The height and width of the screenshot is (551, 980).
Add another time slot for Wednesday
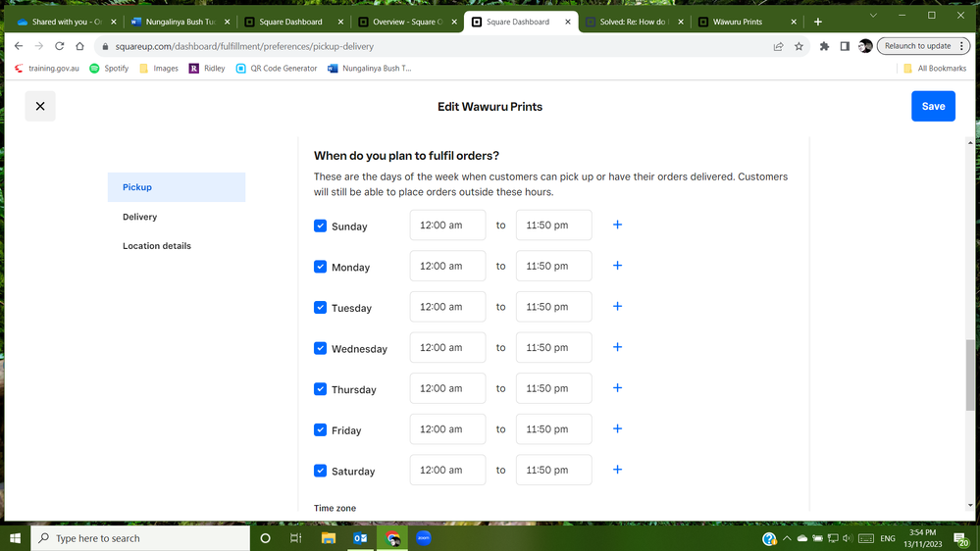point(617,348)
